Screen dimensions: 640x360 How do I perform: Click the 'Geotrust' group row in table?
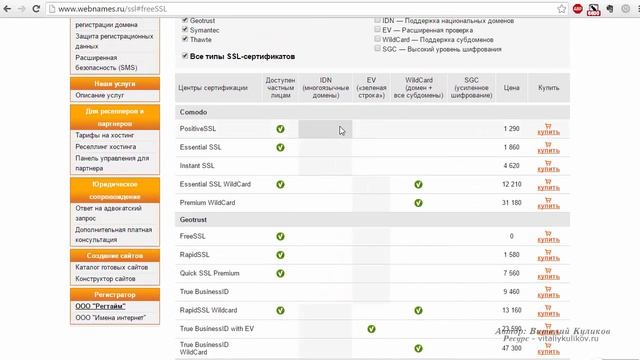373,220
